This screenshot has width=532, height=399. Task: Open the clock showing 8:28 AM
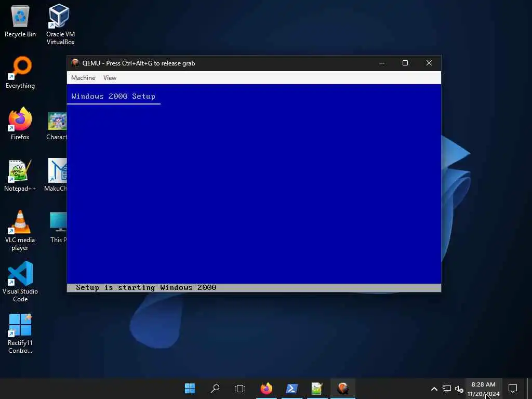(x=483, y=389)
